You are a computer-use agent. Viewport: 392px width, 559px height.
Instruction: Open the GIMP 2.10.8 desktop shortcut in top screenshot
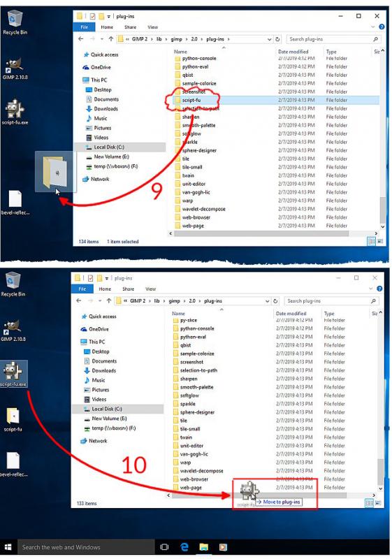(15, 69)
